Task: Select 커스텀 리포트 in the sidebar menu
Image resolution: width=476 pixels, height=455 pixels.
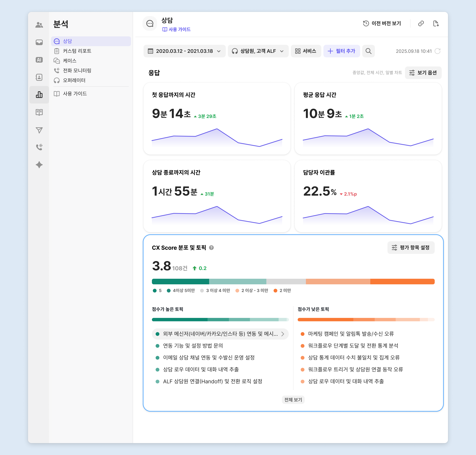Action: [x=77, y=51]
